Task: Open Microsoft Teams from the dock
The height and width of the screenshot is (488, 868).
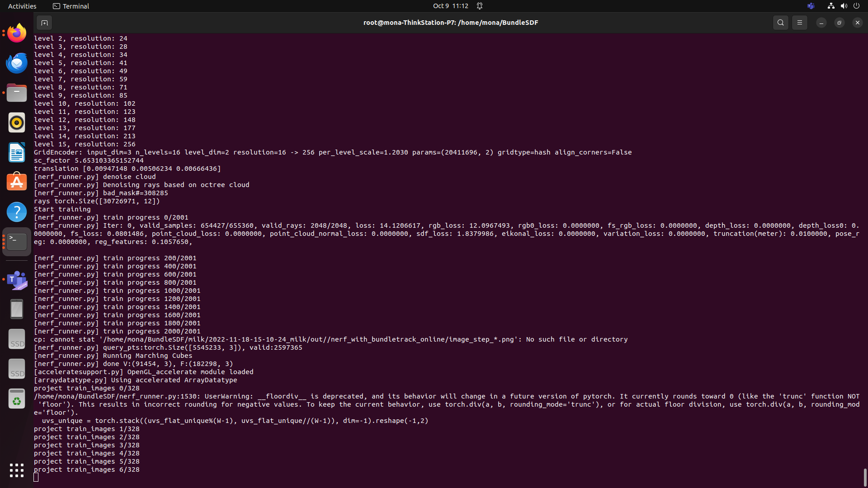Action: tap(16, 280)
